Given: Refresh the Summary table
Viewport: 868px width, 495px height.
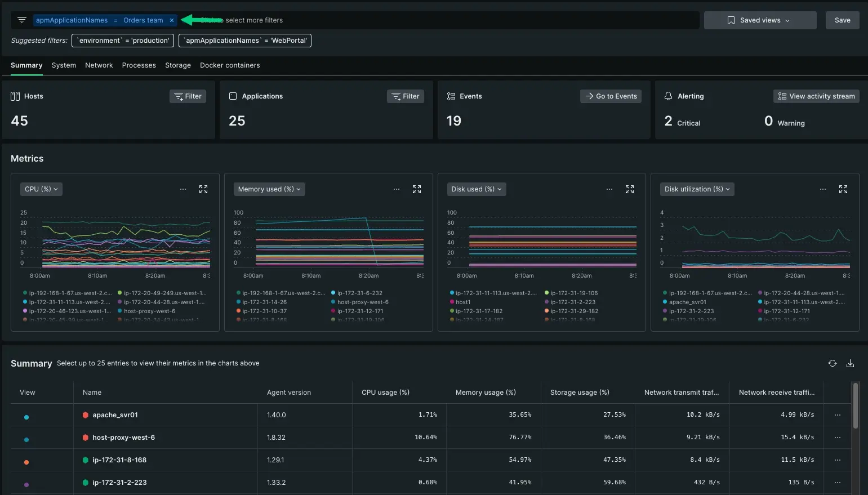Looking at the screenshot, I should coord(832,363).
